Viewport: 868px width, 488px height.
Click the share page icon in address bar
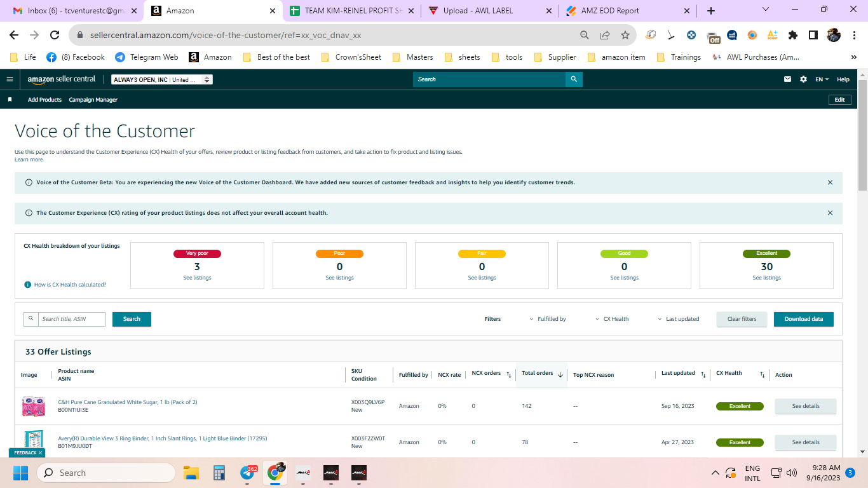[x=605, y=35]
